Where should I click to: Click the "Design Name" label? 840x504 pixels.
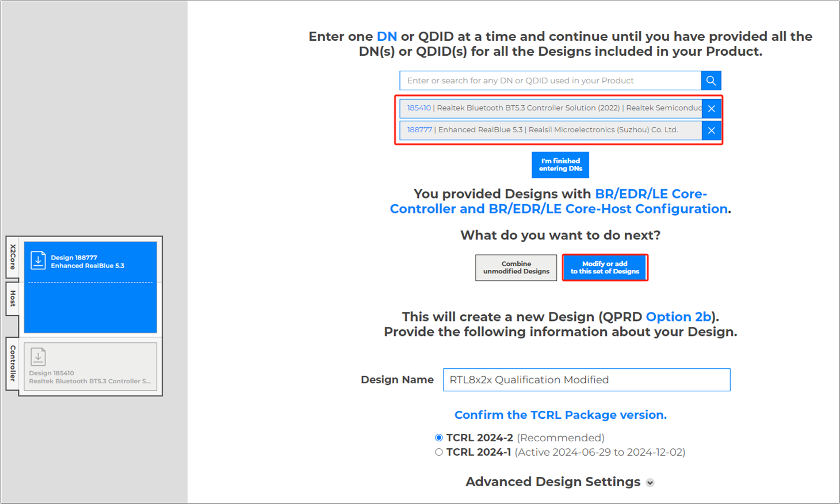[x=397, y=380]
